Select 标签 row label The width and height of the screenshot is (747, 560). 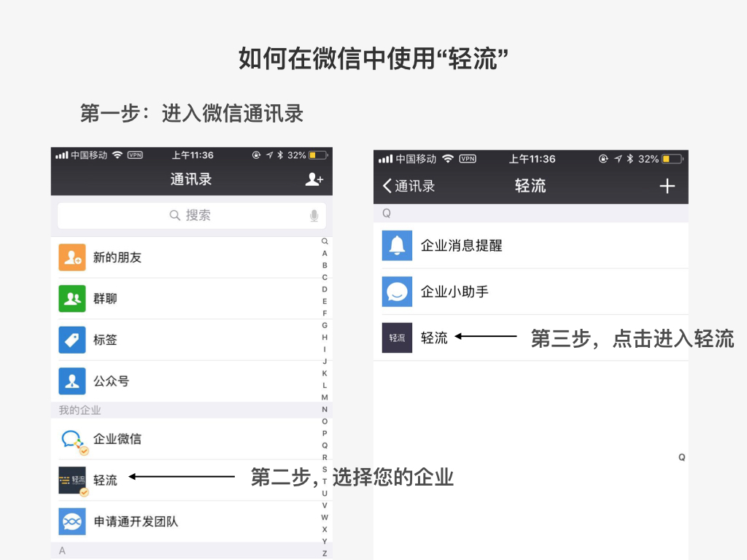[105, 340]
